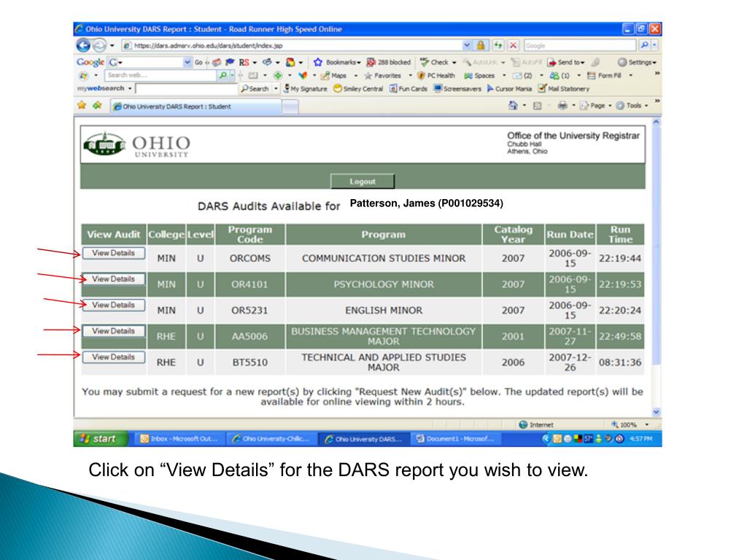
Task: Launch PC Health from toolbar
Action: click(x=436, y=76)
